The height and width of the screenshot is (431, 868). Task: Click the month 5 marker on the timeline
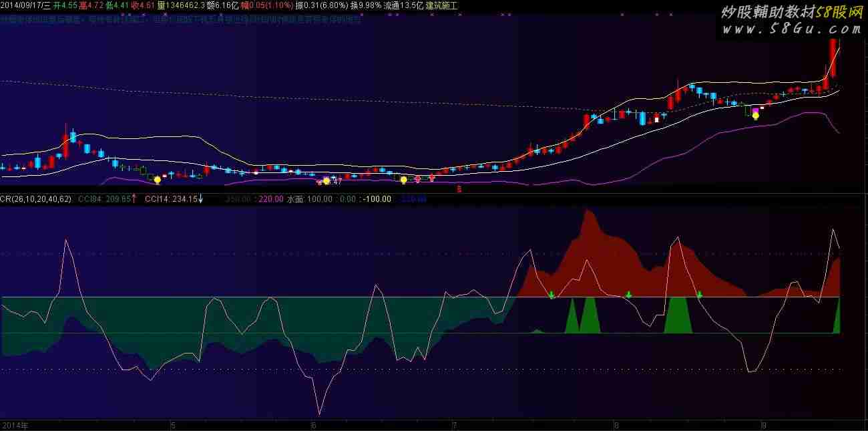[173, 425]
